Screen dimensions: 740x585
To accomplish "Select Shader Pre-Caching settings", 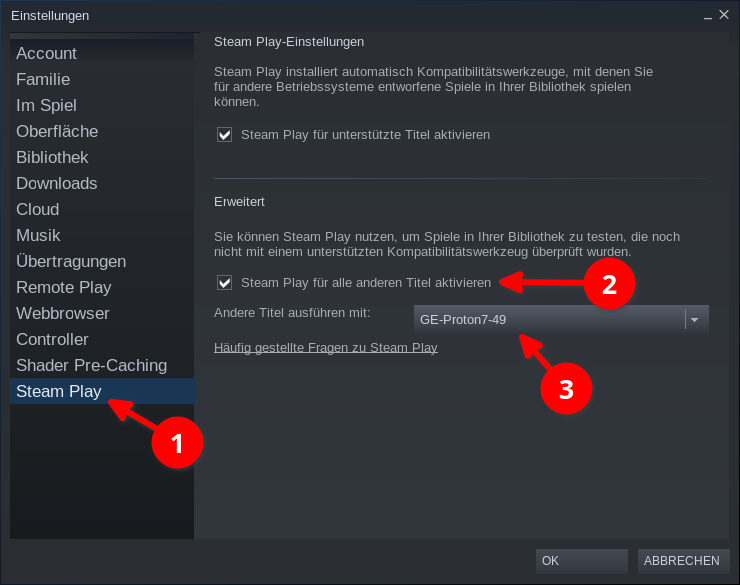I will [x=91, y=365].
